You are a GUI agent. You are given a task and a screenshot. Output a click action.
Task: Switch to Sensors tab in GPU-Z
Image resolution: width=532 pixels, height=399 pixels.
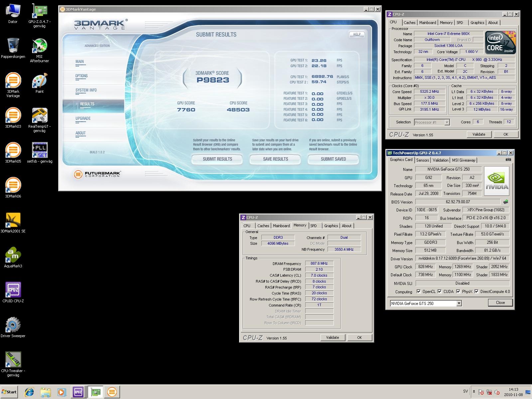(423, 160)
